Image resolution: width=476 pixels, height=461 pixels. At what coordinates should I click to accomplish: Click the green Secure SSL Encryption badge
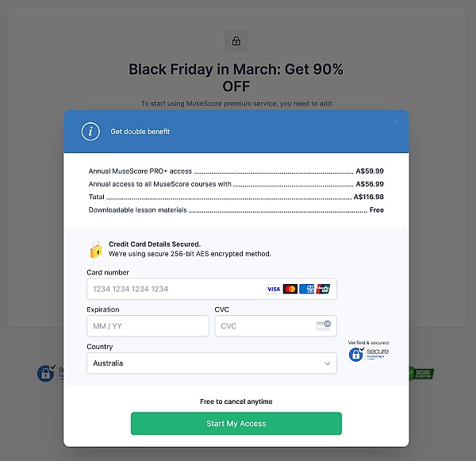(x=421, y=373)
